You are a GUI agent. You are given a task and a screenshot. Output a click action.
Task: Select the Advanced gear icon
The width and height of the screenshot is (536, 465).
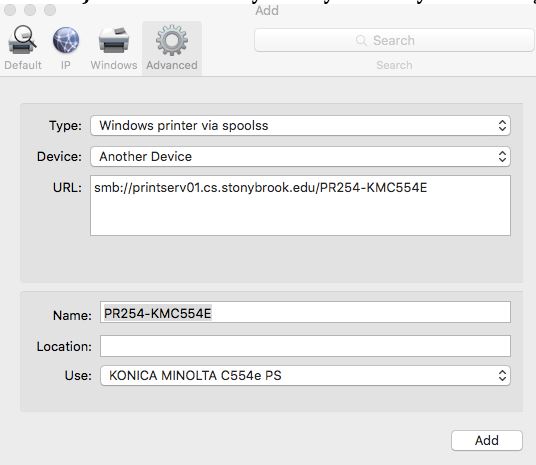tap(172, 40)
